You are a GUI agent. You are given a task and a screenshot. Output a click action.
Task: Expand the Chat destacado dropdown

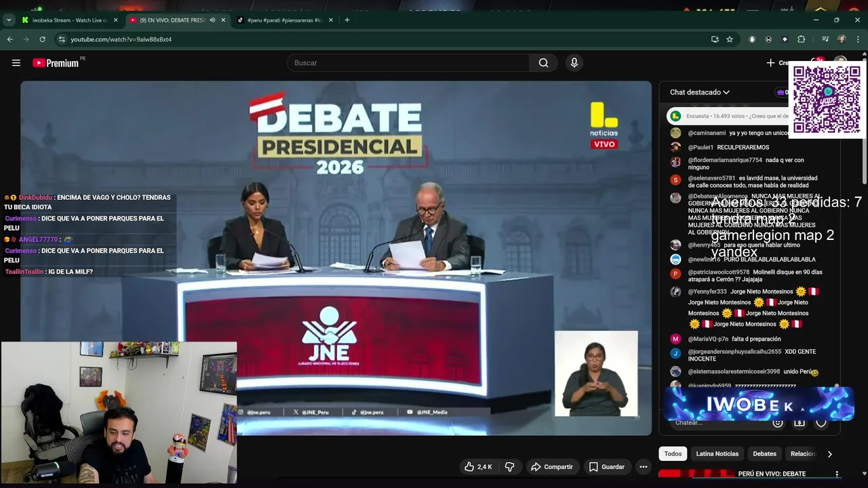click(700, 92)
